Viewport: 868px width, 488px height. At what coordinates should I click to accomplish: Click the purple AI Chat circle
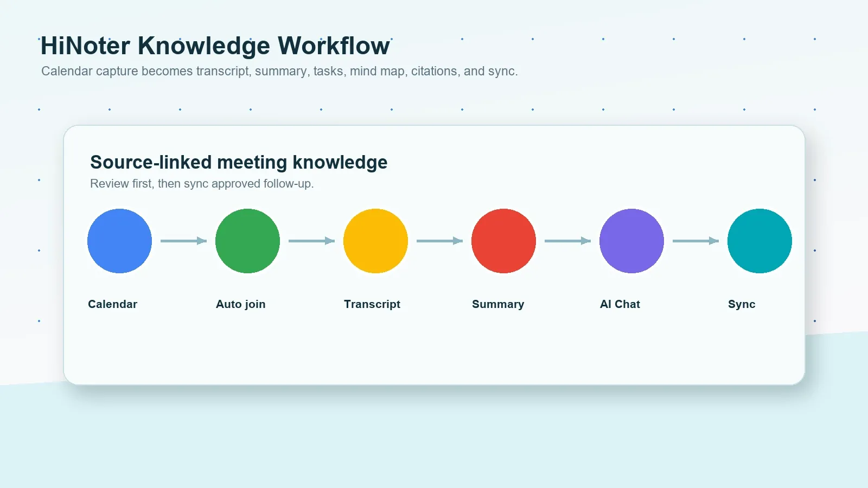(x=631, y=241)
